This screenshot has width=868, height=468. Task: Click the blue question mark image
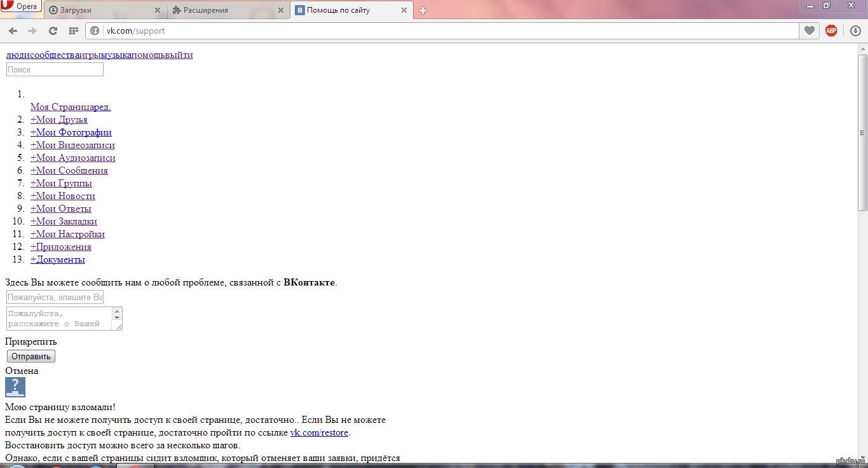[15, 387]
